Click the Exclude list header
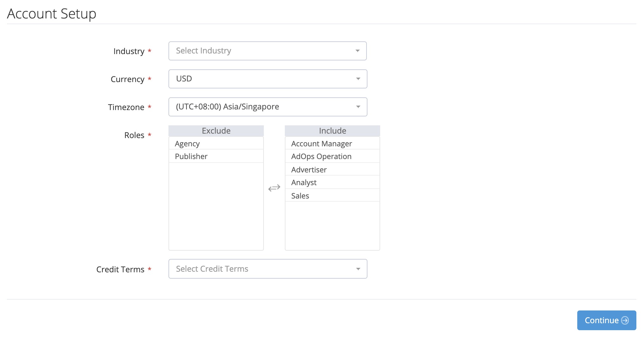The height and width of the screenshot is (341, 644). 216,131
